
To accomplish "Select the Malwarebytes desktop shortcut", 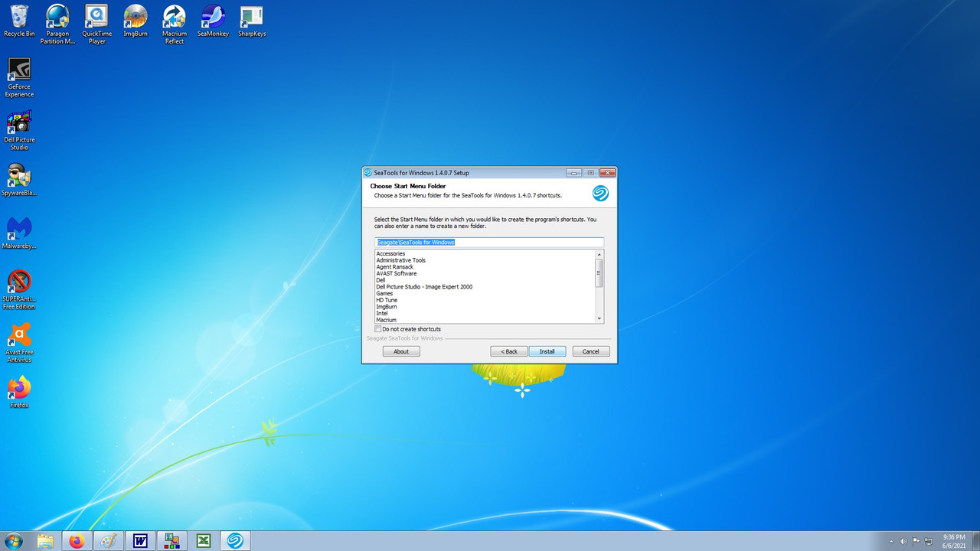I will 19,233.
